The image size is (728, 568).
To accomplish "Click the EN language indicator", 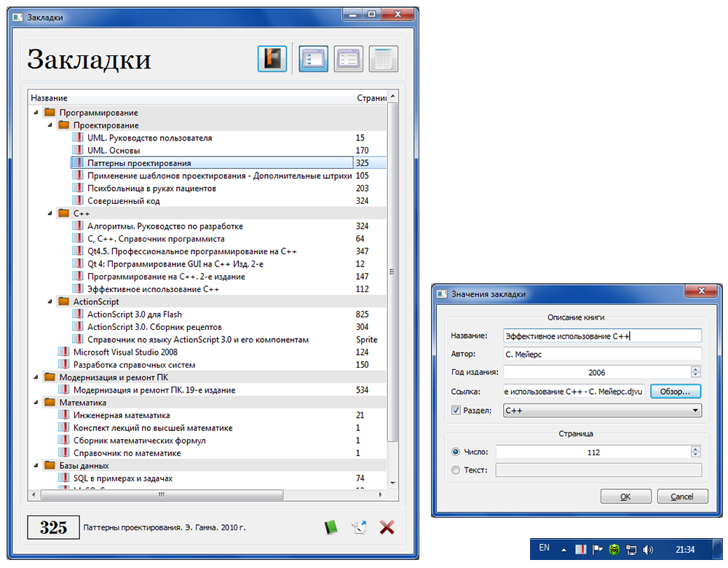I will coord(544,548).
